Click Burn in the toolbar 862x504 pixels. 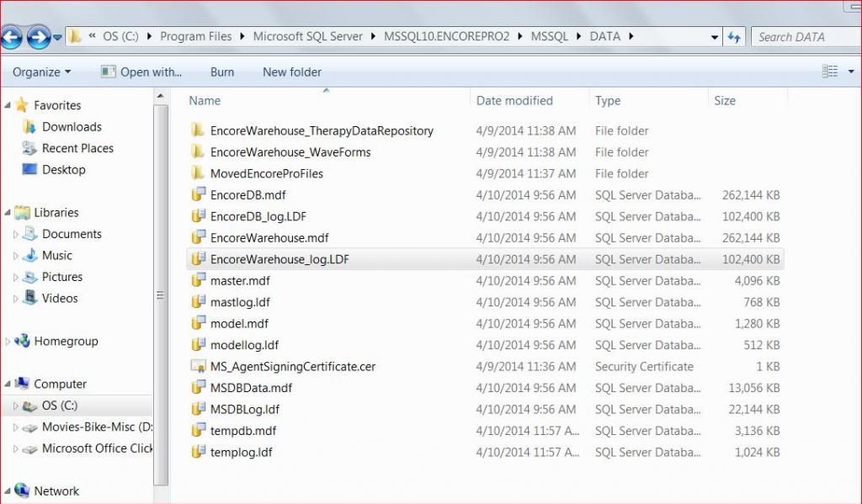(222, 72)
